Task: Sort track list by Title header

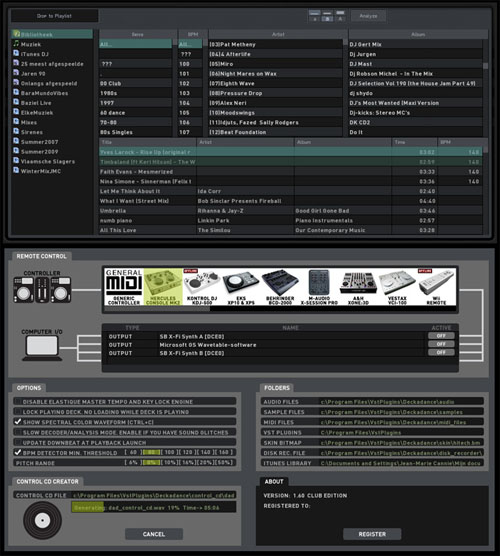Action: pyautogui.click(x=148, y=142)
